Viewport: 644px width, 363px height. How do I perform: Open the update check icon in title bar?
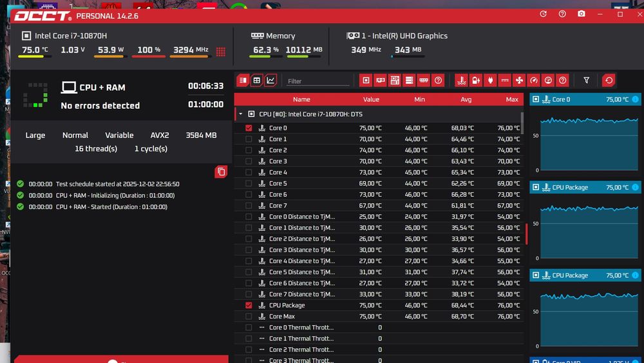(x=543, y=14)
